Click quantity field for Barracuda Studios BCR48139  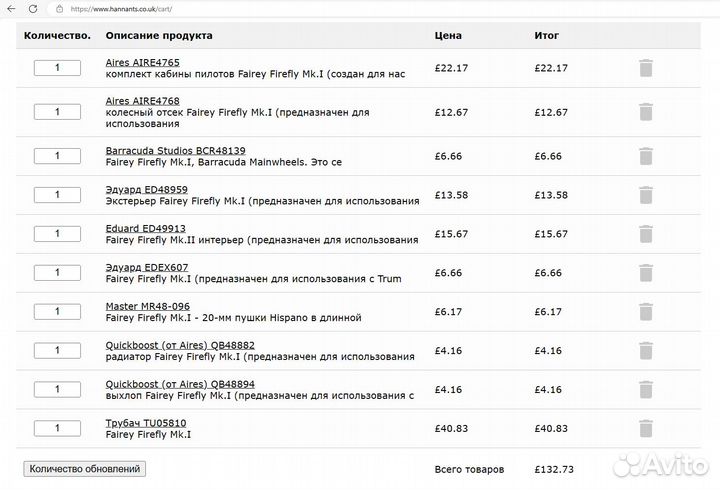point(57,156)
